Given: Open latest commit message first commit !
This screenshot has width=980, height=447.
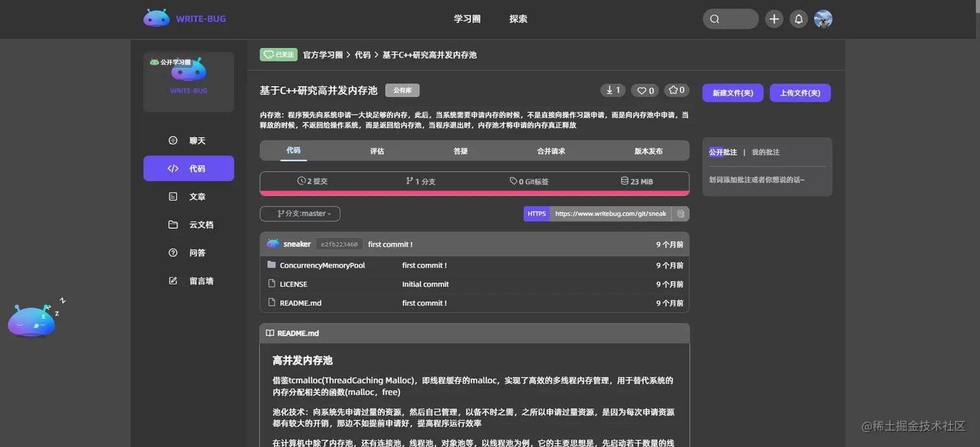Looking at the screenshot, I should point(390,244).
